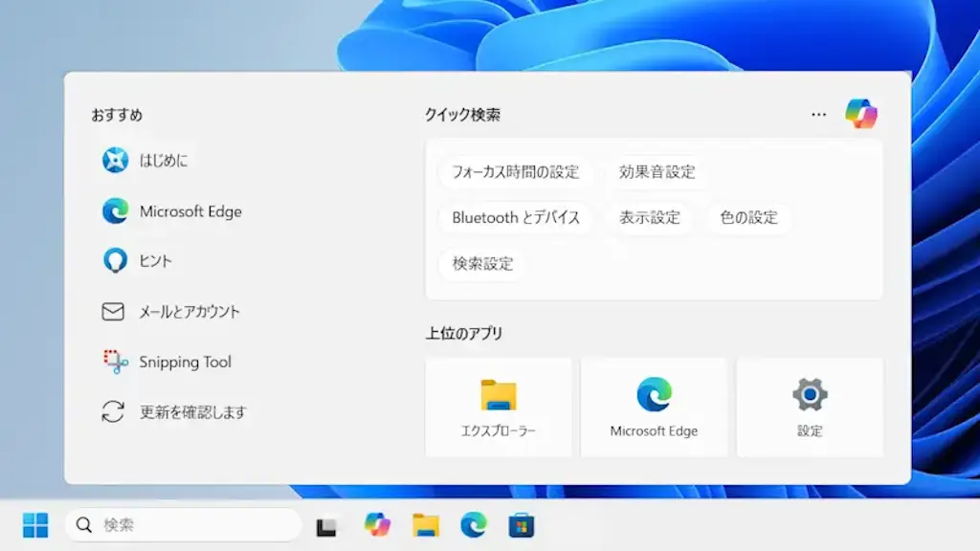
Task: Choose the Bluetooth とデバイス chip
Action: coord(516,217)
